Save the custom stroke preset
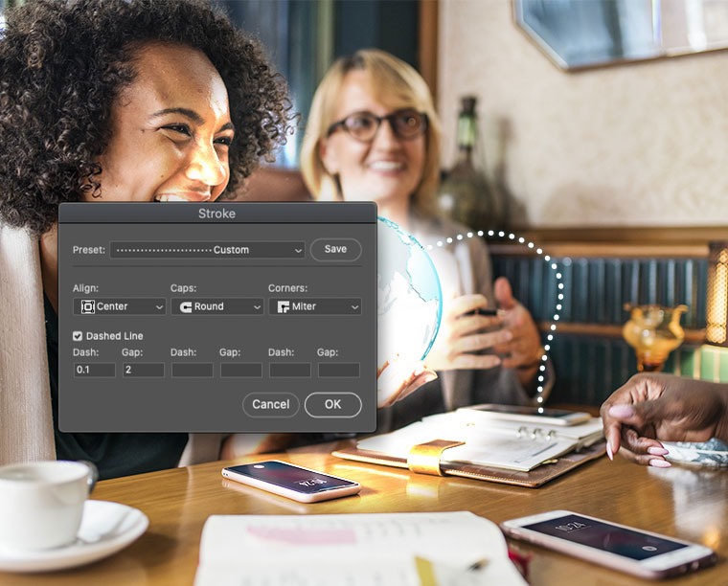The height and width of the screenshot is (586, 728). 335,250
